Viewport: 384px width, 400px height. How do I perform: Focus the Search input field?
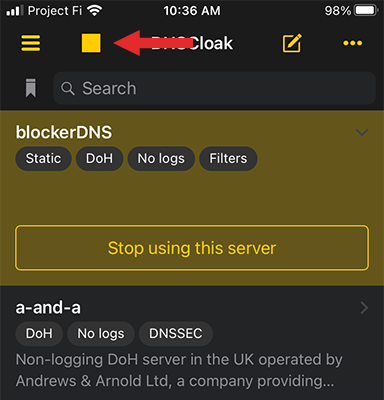(214, 88)
